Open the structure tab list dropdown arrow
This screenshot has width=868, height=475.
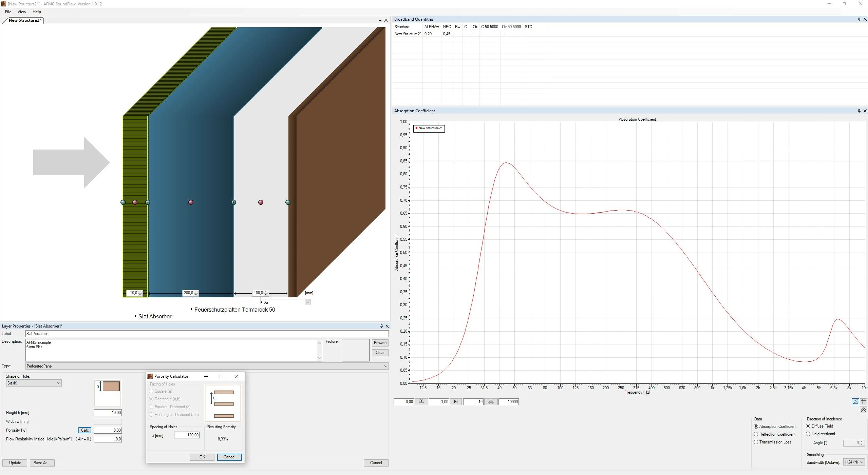point(380,21)
